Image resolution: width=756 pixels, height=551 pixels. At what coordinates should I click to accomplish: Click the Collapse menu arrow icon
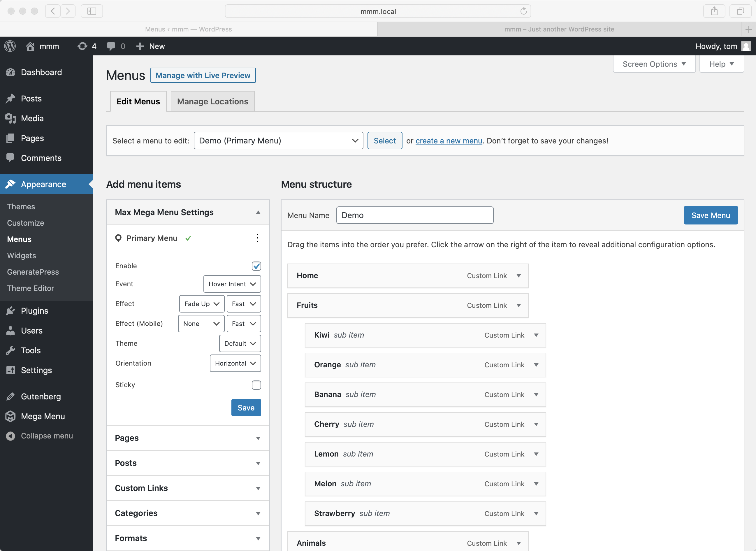point(11,436)
